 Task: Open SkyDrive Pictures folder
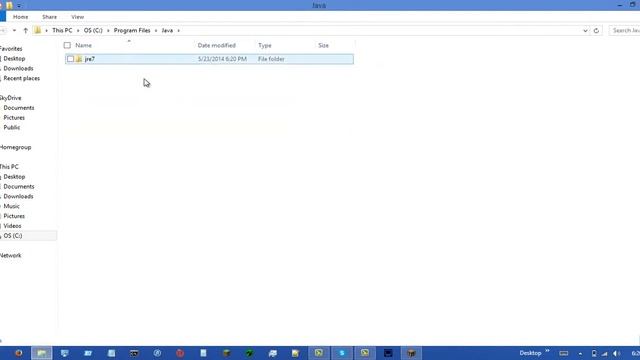tap(14, 118)
